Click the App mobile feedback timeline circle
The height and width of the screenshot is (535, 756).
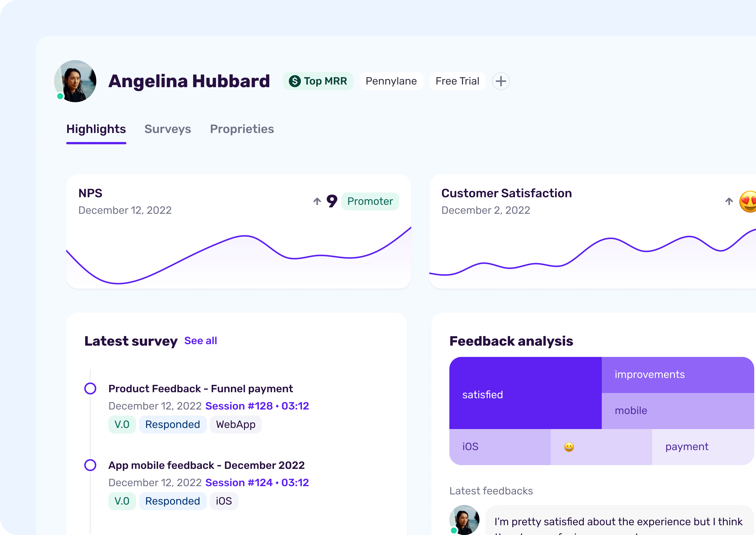(x=90, y=465)
